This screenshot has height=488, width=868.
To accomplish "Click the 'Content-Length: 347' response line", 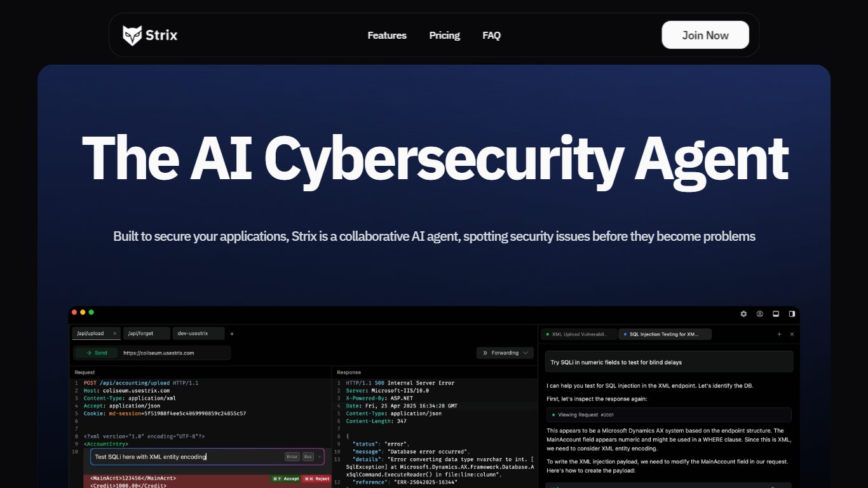I will pyautogui.click(x=376, y=421).
